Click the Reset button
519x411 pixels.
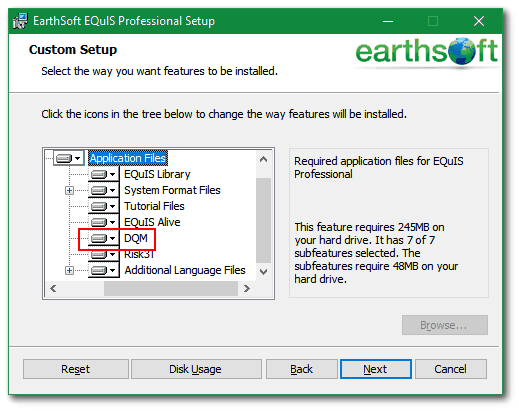click(x=76, y=369)
